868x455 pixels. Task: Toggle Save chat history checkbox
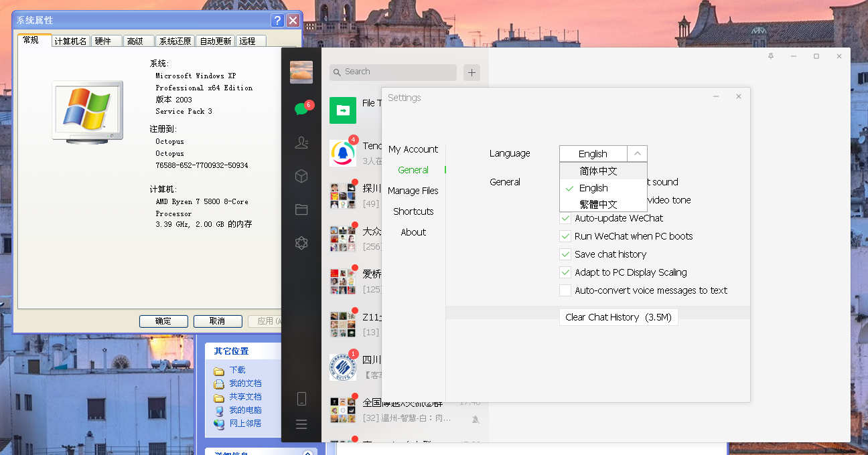point(565,254)
